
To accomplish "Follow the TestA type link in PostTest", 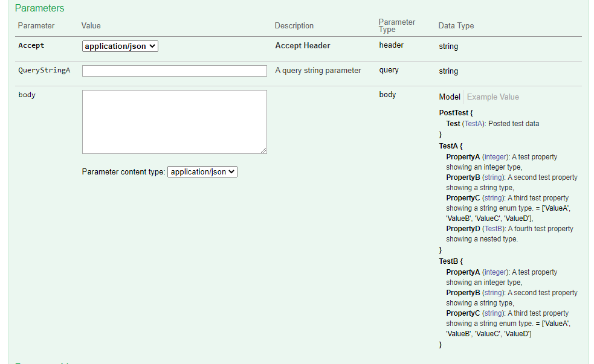I will coord(473,124).
